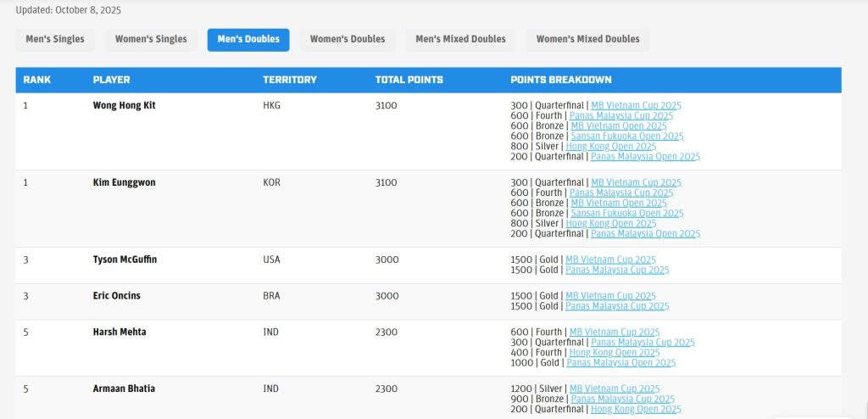Click Armaan Bhatia's Hong Kong Open 2025 link

(x=636, y=409)
